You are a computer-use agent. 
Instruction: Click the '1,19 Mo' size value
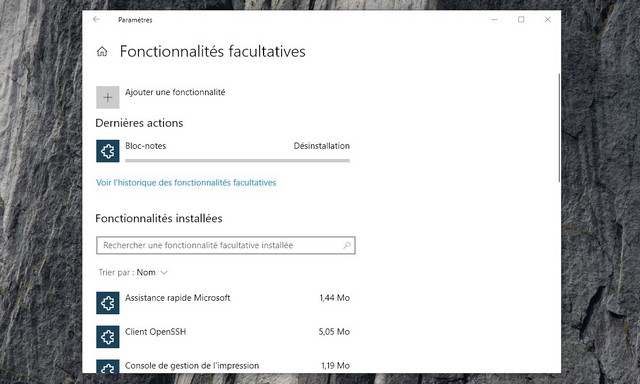point(336,366)
